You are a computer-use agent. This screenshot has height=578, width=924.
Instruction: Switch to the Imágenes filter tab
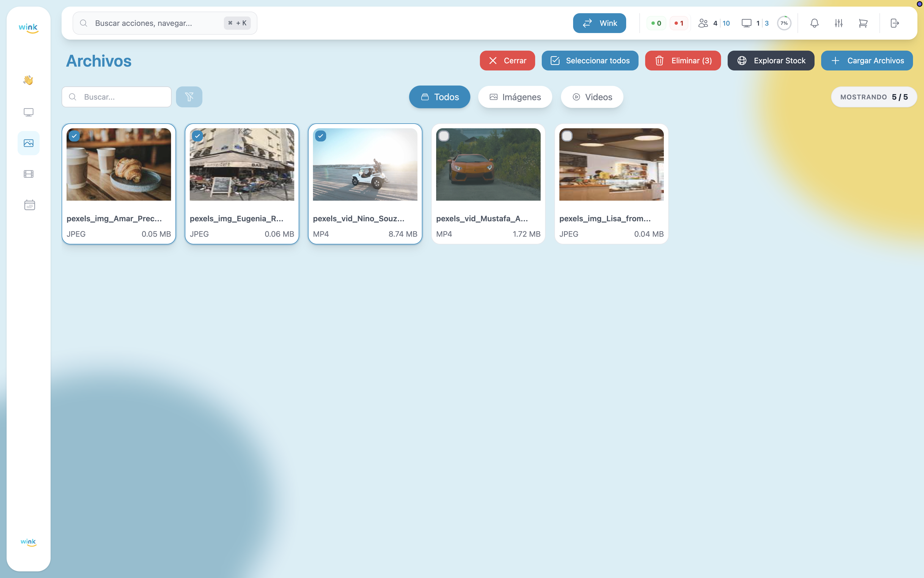pos(515,97)
